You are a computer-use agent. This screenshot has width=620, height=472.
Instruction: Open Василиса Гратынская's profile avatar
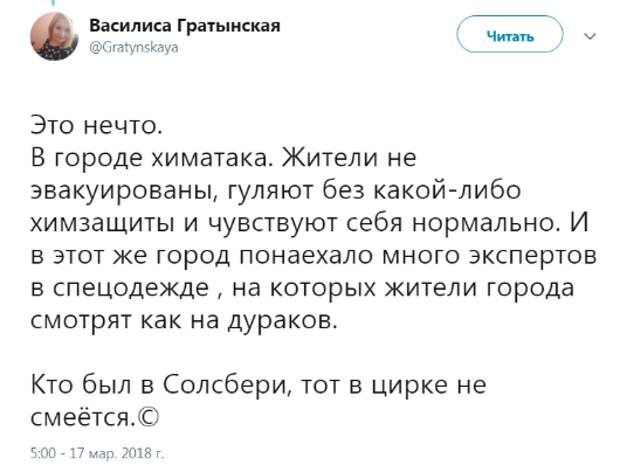(55, 36)
